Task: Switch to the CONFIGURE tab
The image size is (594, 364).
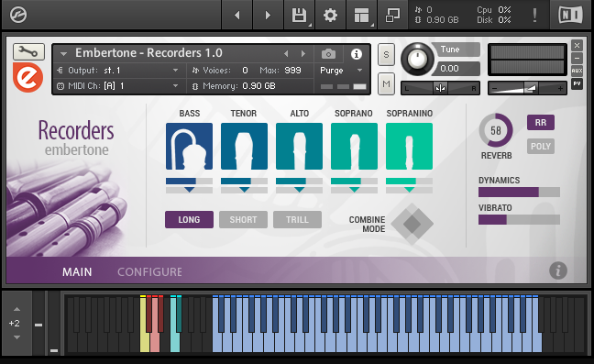Action: (x=149, y=271)
